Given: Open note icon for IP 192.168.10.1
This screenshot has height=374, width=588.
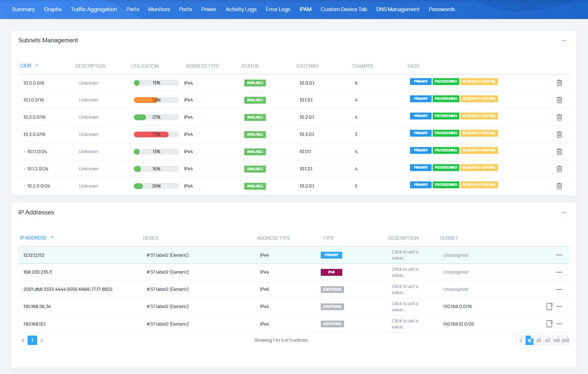Looking at the screenshot, I should [549, 324].
